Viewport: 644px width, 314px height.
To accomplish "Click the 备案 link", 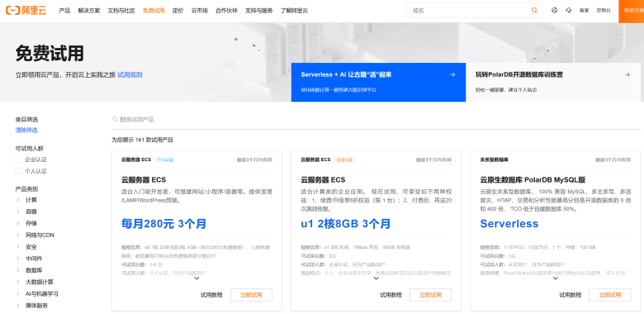I will click(x=584, y=11).
